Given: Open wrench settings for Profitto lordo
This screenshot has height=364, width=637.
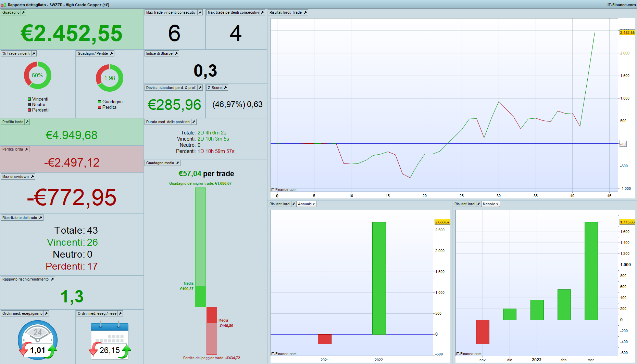Looking at the screenshot, I should [27, 122].
